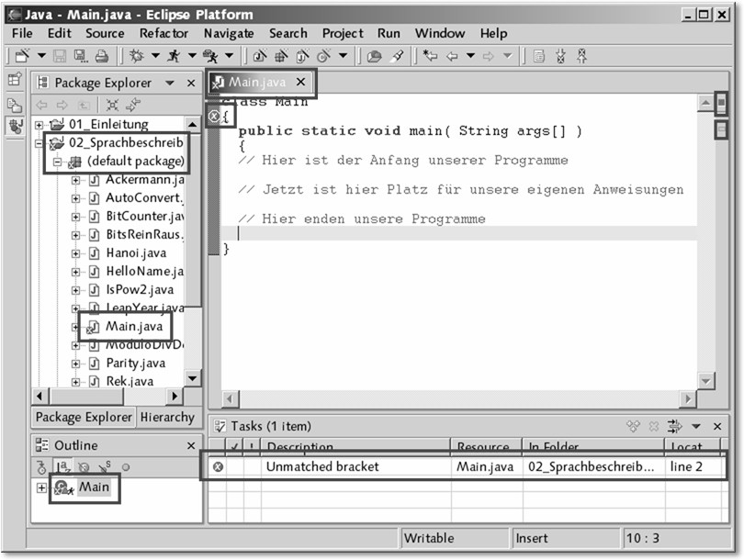
Task: Expand the Main class in Outline
Action: point(41,487)
